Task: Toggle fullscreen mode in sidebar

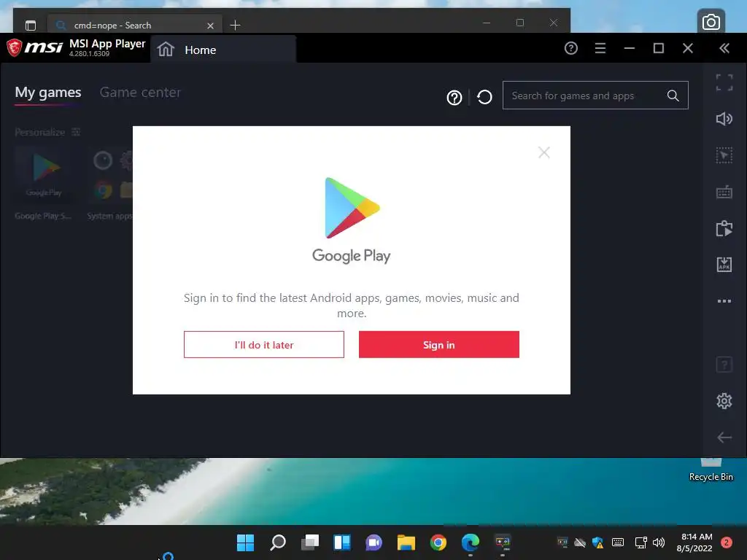Action: click(x=724, y=82)
